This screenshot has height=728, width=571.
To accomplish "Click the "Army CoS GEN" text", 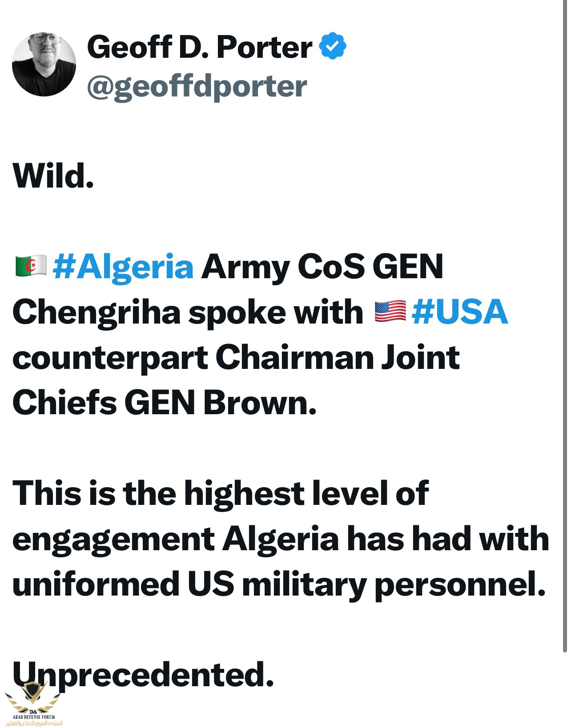I will point(322,267).
